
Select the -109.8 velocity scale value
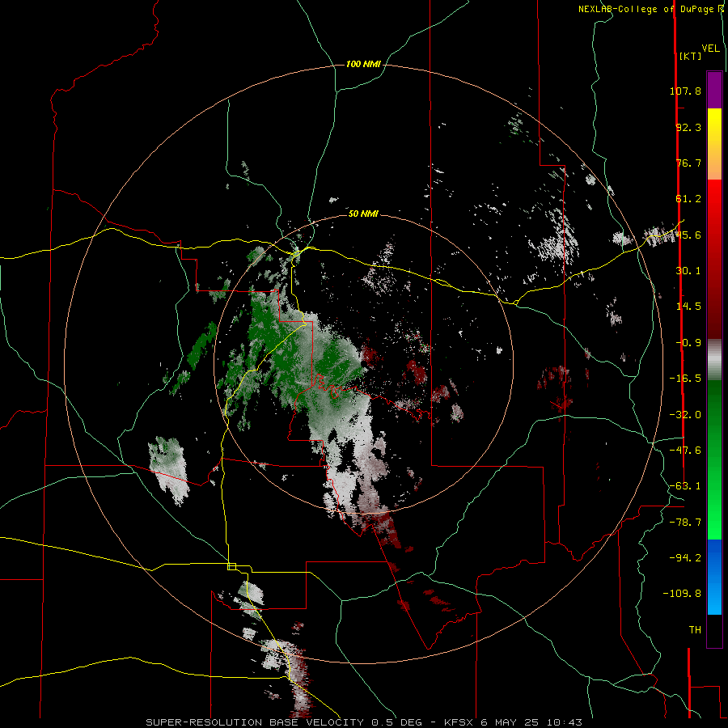[682, 594]
